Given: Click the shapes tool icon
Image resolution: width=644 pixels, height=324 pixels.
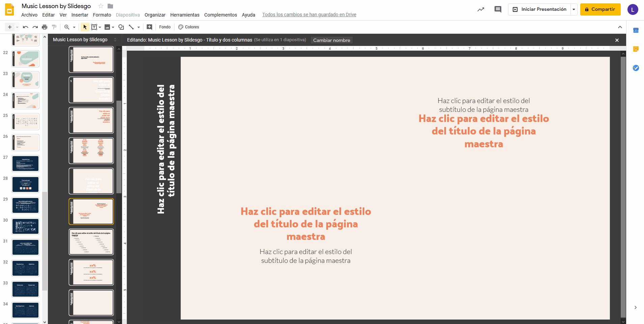Looking at the screenshot, I should coord(121,27).
